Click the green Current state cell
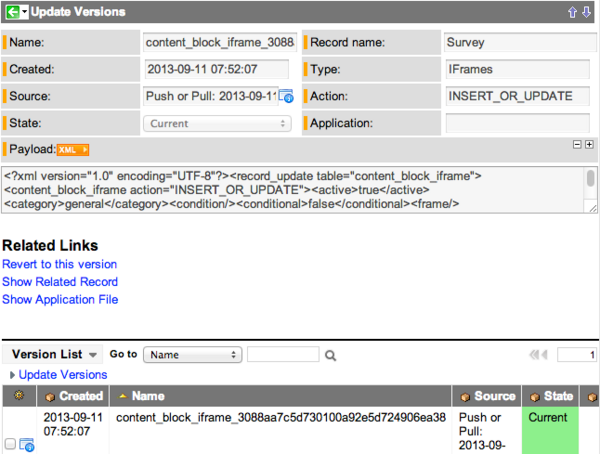The image size is (600, 454). click(x=550, y=431)
